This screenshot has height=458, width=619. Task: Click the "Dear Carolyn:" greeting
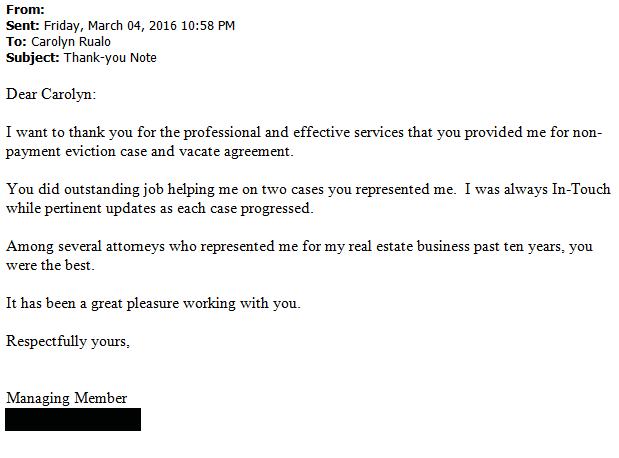(x=52, y=94)
